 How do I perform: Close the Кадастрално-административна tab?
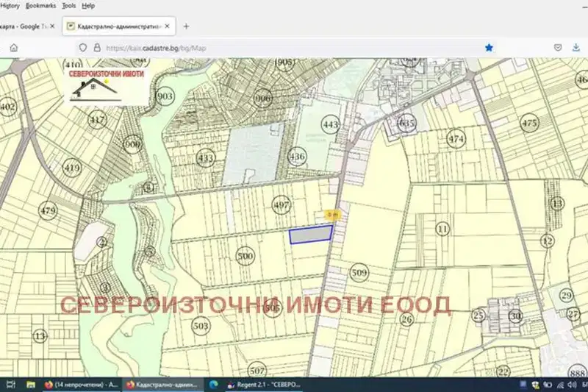click(x=167, y=26)
